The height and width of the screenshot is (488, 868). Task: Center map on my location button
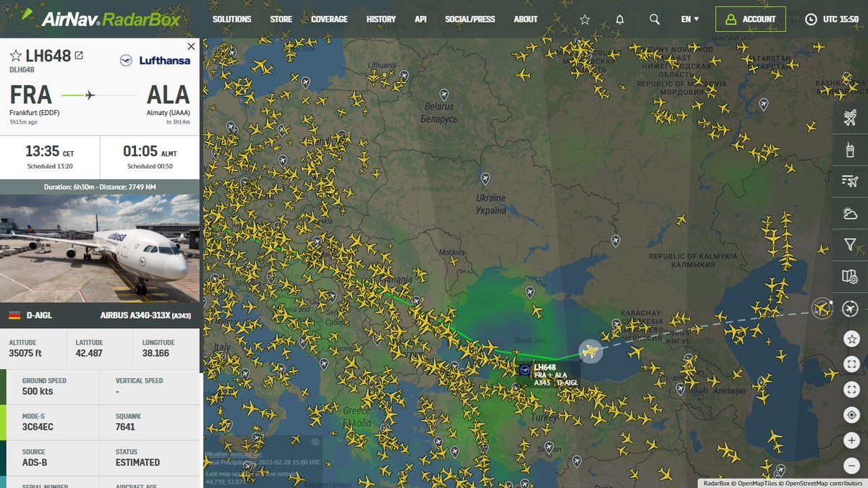tap(851, 415)
